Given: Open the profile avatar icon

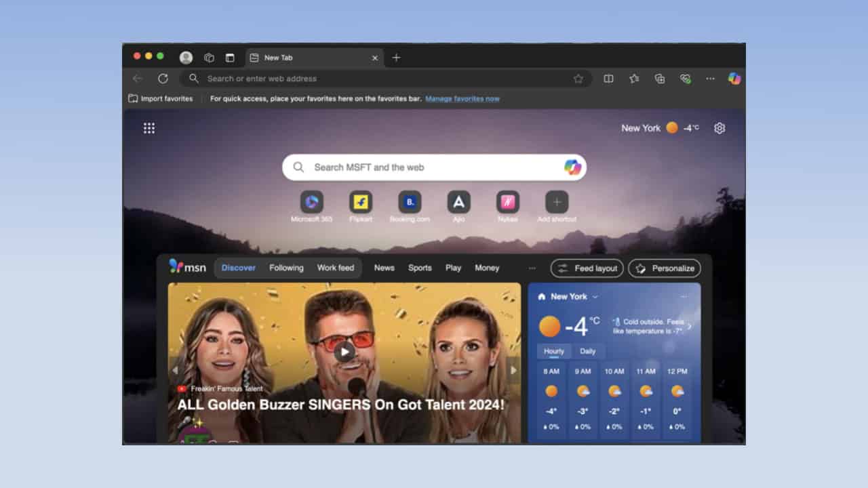Looking at the screenshot, I should (x=186, y=58).
